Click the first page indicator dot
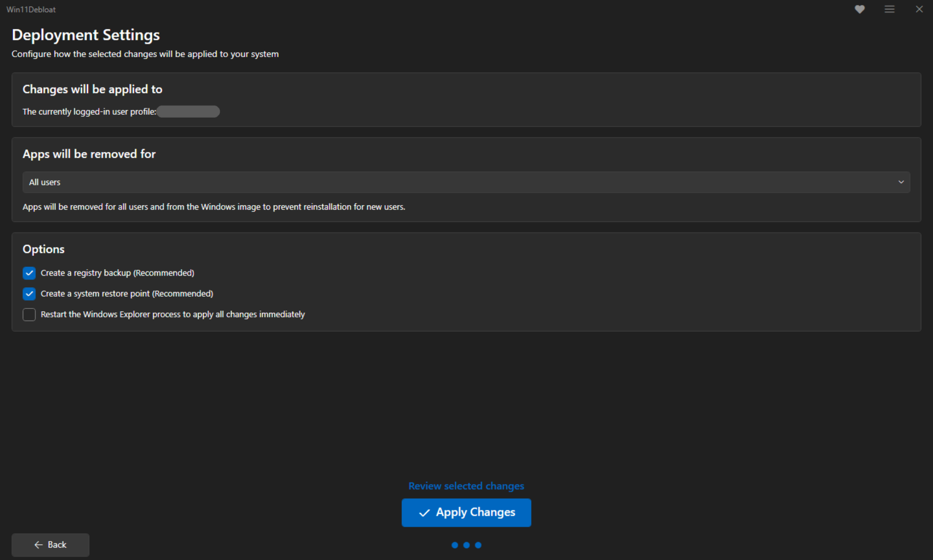 455,545
